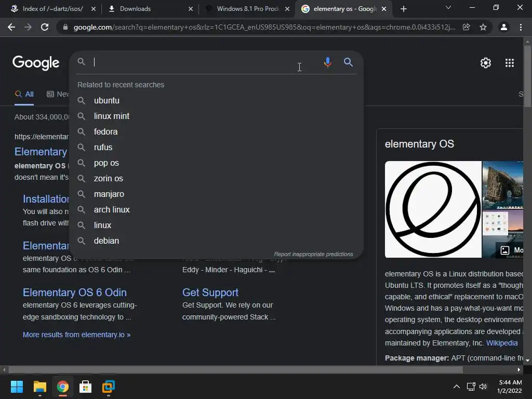Click Report inappropriate predictions

coord(313,254)
